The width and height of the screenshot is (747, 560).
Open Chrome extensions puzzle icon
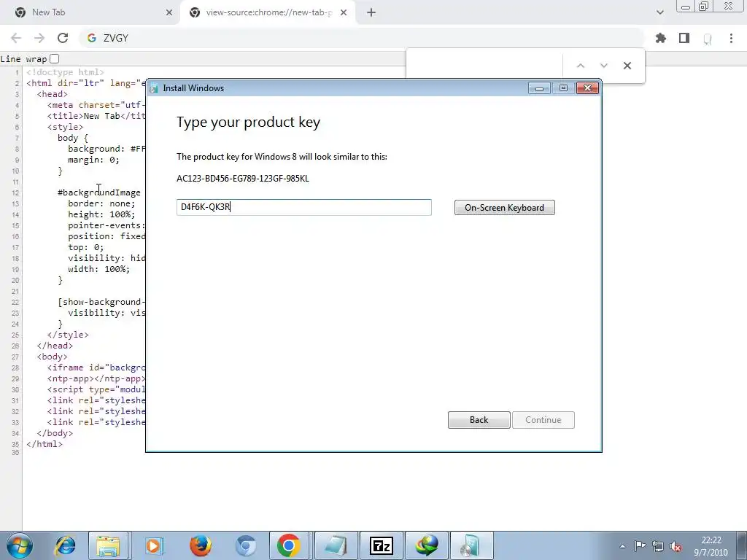click(661, 38)
